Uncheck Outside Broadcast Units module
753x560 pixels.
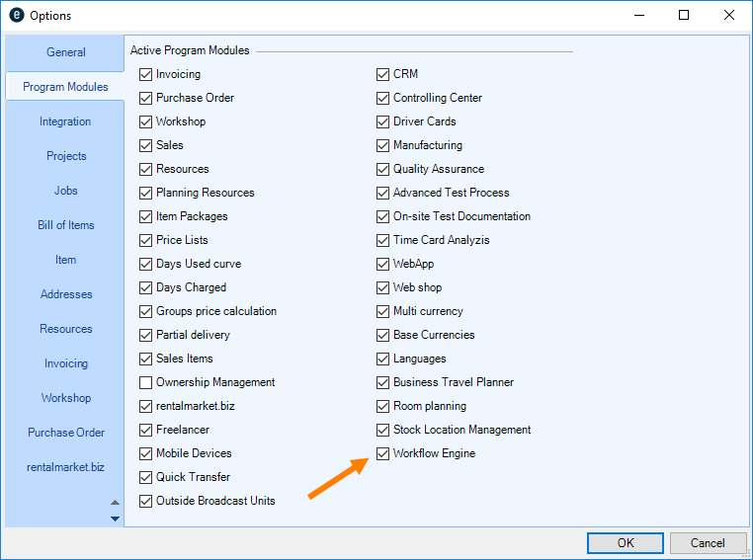point(146,501)
